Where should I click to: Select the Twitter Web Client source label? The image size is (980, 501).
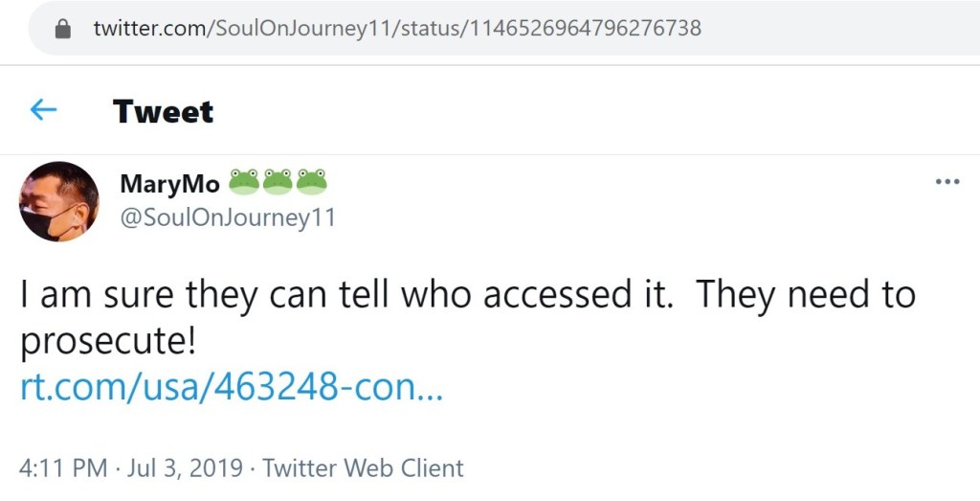pos(363,468)
